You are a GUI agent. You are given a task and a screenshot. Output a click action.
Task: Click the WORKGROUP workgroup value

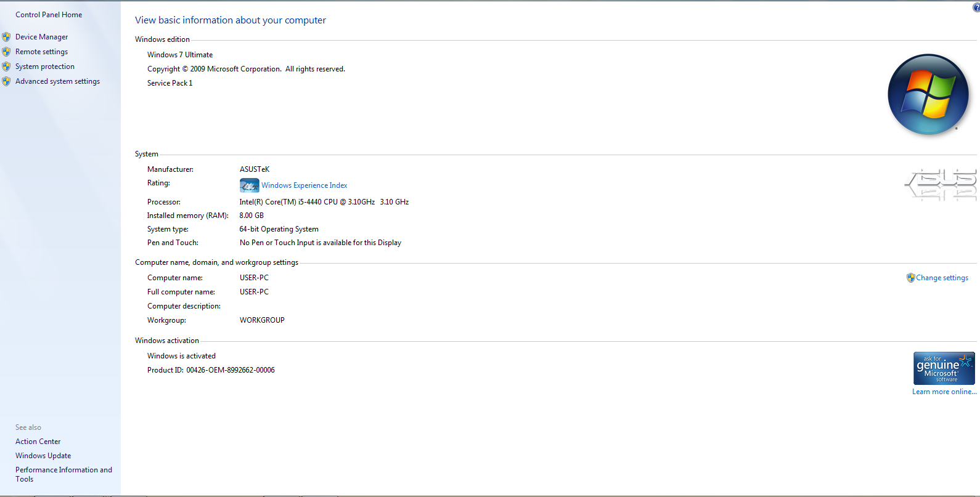262,320
